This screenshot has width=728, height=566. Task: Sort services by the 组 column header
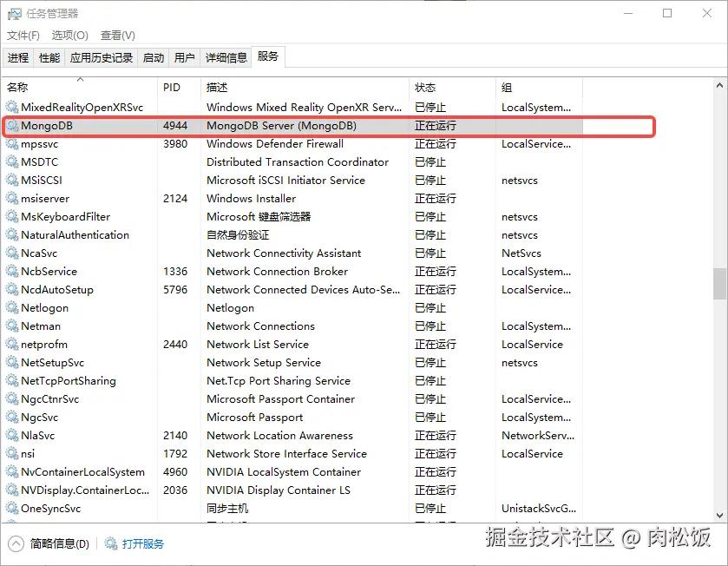(539, 88)
